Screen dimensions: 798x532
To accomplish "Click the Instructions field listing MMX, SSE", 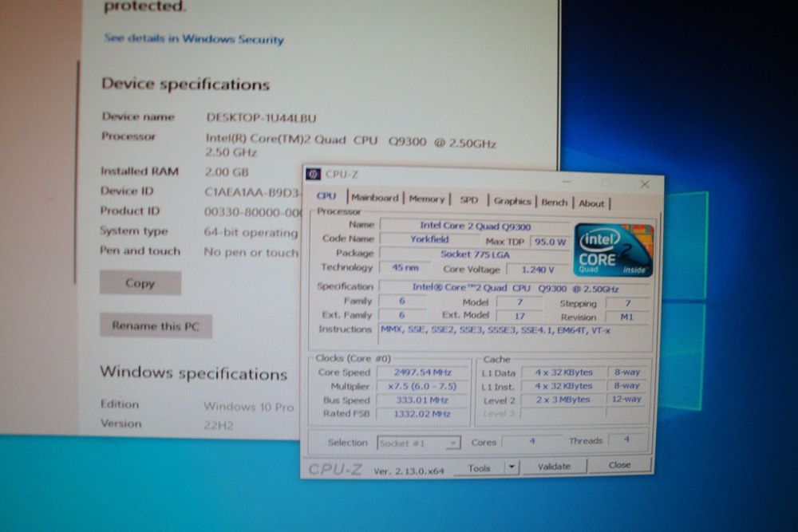I will pyautogui.click(x=515, y=335).
